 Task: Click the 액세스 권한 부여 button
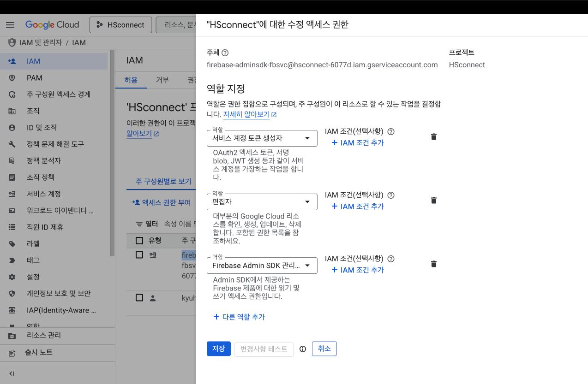[162, 202]
